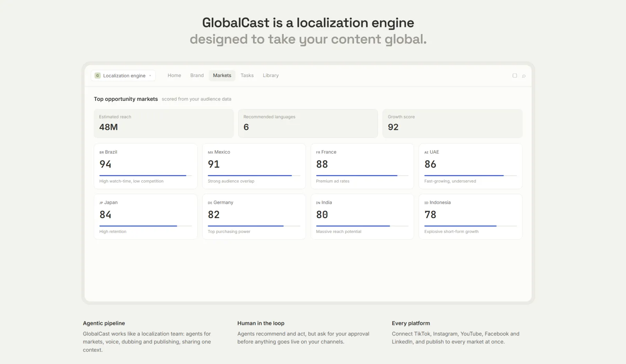Screen dimensions: 626x364
Task: Open search with the magnifier icon
Action: pos(523,76)
